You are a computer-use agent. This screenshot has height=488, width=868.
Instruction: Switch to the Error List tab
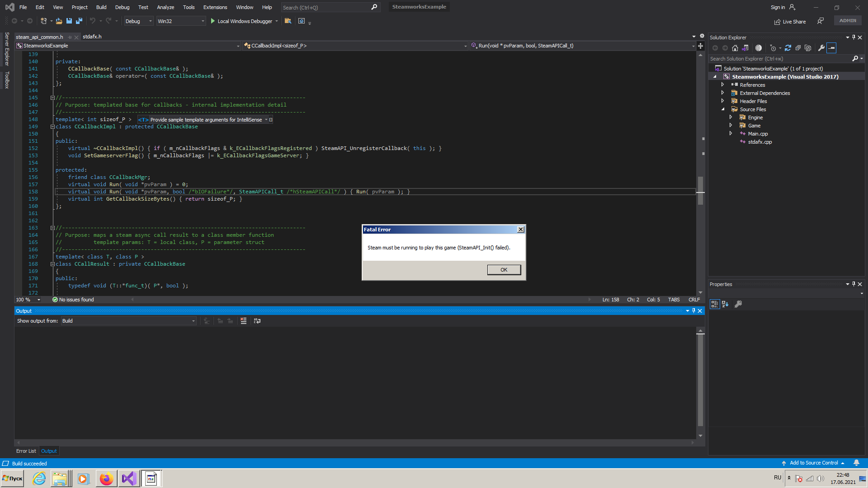[x=26, y=451]
